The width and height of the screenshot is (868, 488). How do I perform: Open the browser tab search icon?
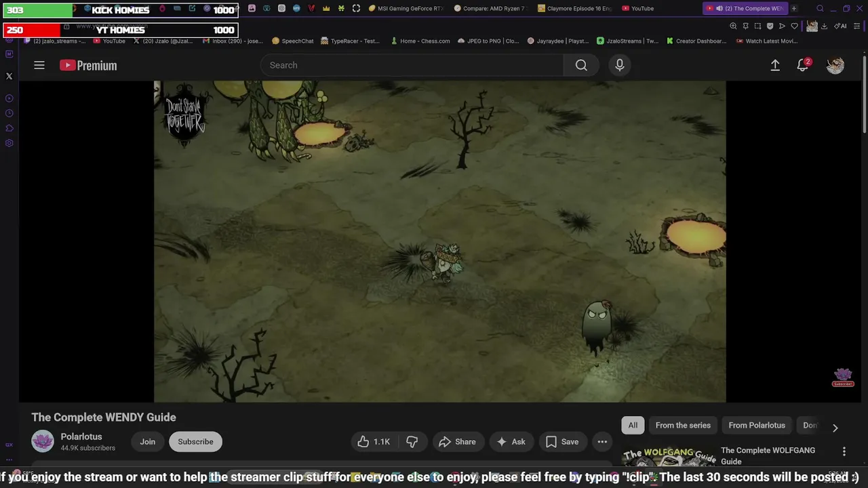820,9
